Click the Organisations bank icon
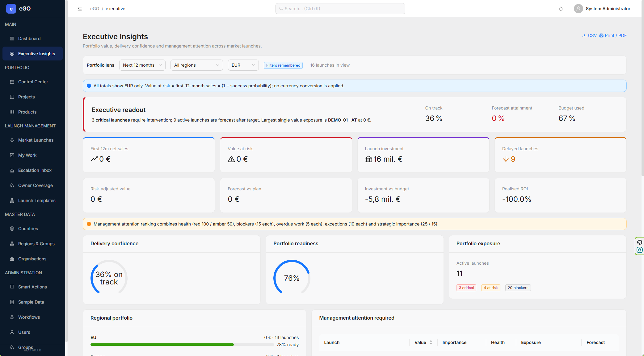The image size is (644, 356). tap(12, 259)
